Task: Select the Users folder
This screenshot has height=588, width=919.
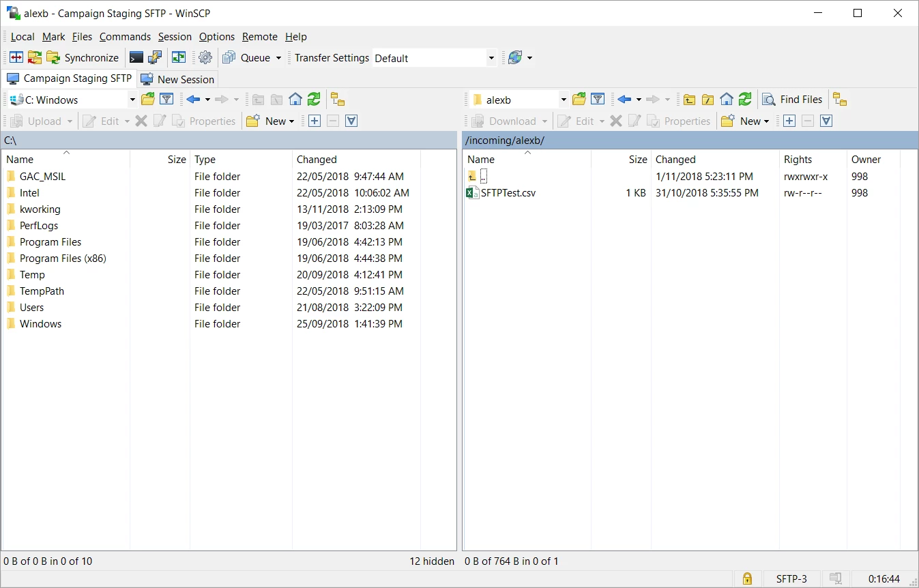Action: point(31,307)
